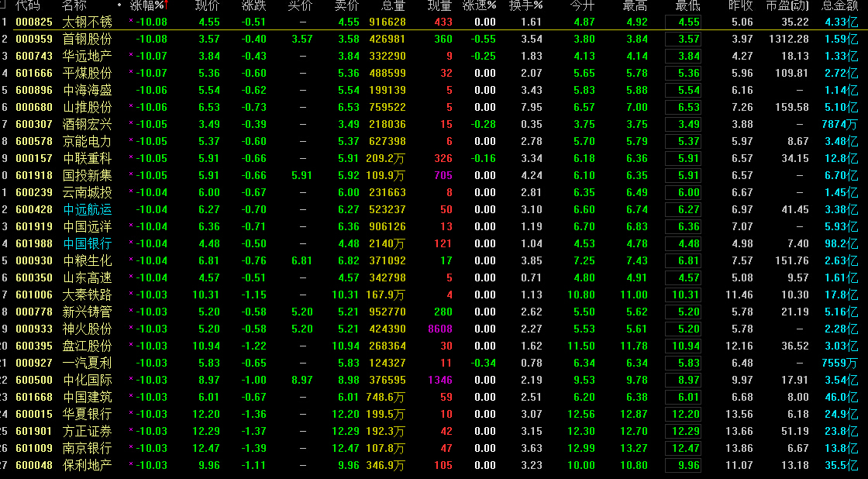The image size is (868, 479).
Task: Sort by the 总量 column header
Action: 393,5
